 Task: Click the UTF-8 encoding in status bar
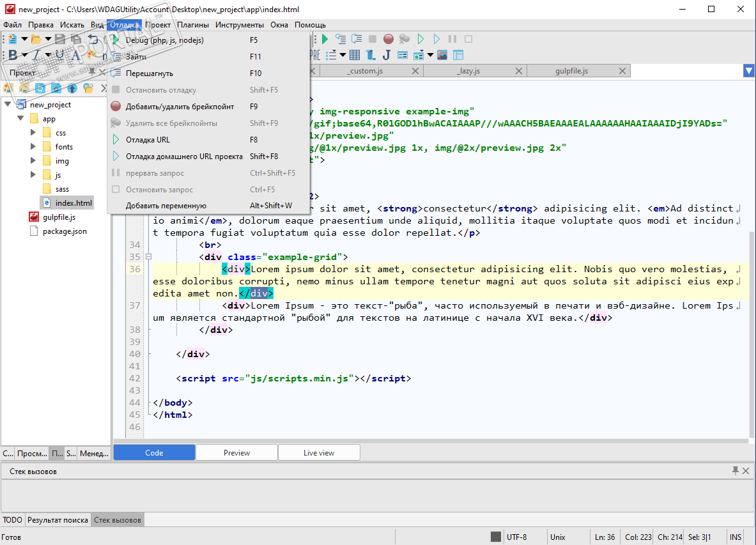(516, 537)
